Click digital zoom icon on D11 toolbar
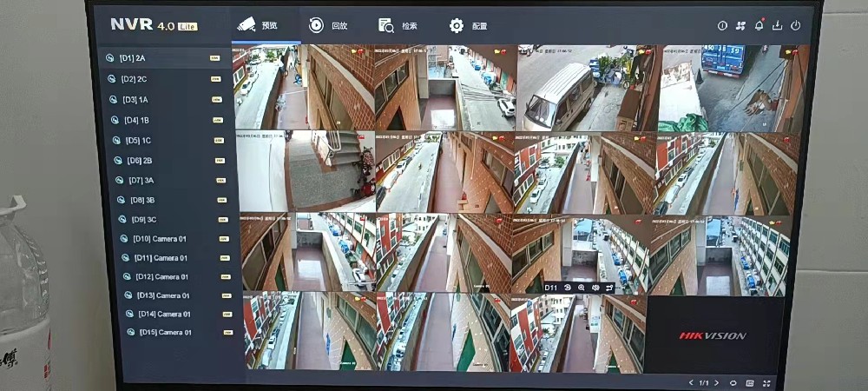Image resolution: width=868 pixels, height=391 pixels. pyautogui.click(x=582, y=288)
